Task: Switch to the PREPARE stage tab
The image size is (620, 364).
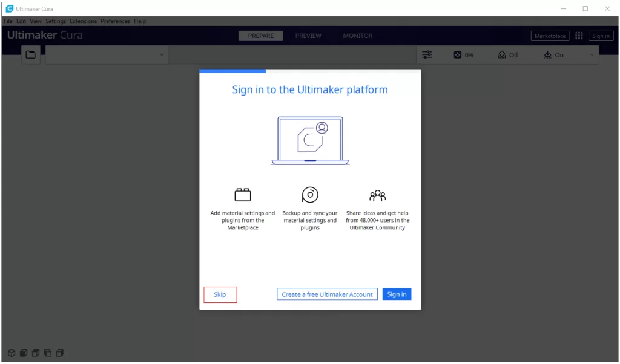Action: point(261,36)
